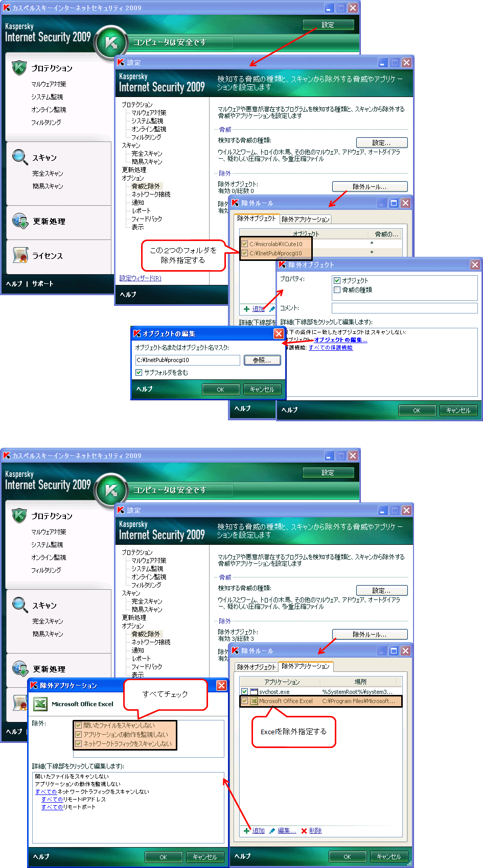Click the 参照... browse button
Image resolution: width=483 pixels, height=868 pixels.
coord(262,360)
